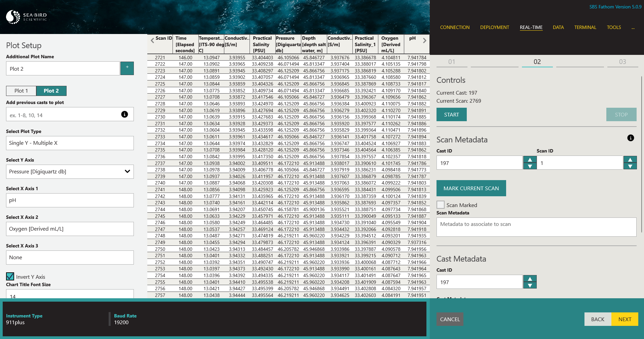
Task: Open the Select Plot Type combo box
Action: 70,143
